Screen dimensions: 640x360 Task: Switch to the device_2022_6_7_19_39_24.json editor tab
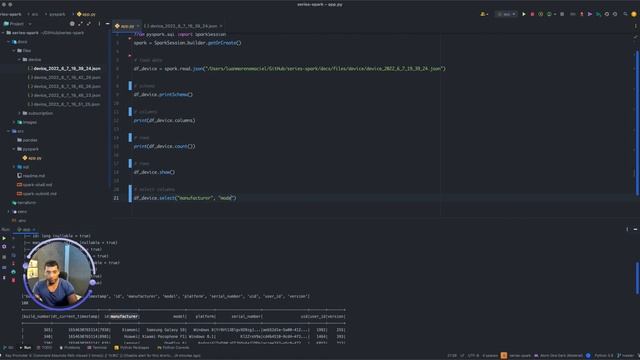183,26
